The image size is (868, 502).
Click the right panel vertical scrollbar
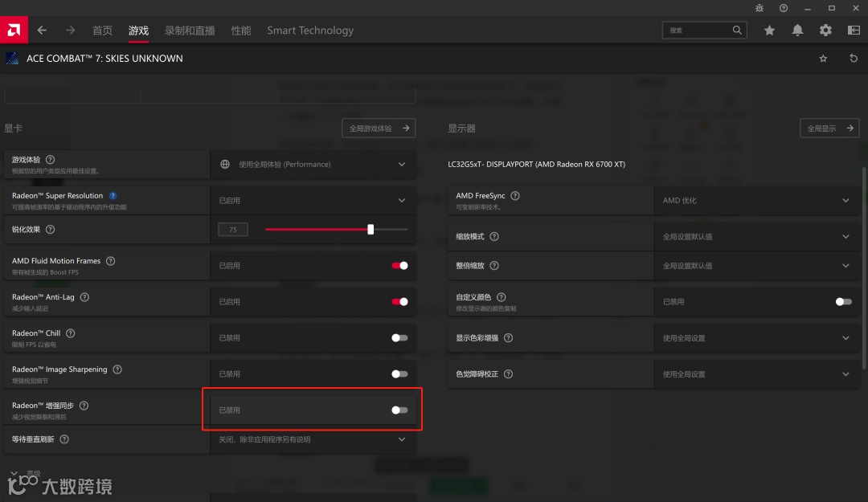click(864, 268)
